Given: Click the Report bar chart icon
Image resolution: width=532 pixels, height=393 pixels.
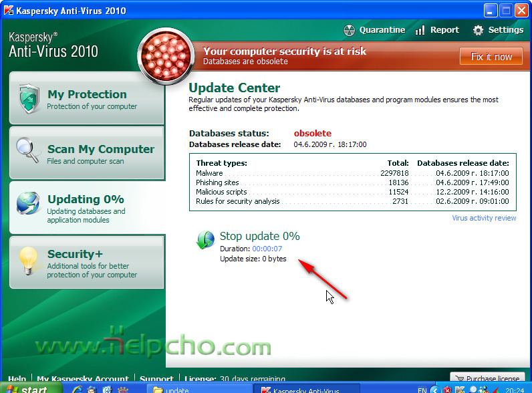Looking at the screenshot, I should click(x=420, y=30).
